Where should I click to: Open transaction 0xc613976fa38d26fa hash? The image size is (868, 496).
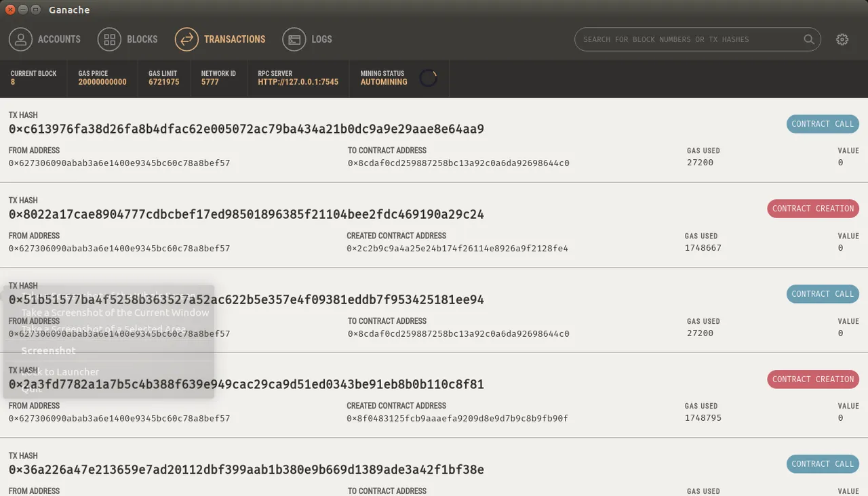[246, 129]
